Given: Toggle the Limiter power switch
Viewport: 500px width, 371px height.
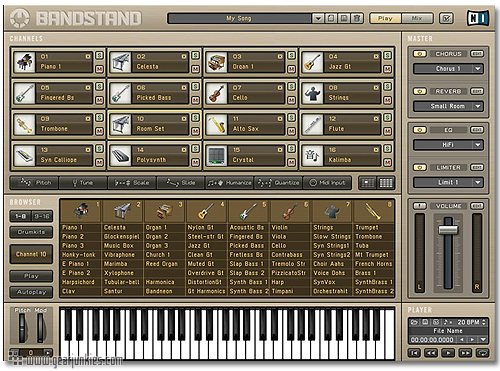Looking at the screenshot, I should 420,167.
